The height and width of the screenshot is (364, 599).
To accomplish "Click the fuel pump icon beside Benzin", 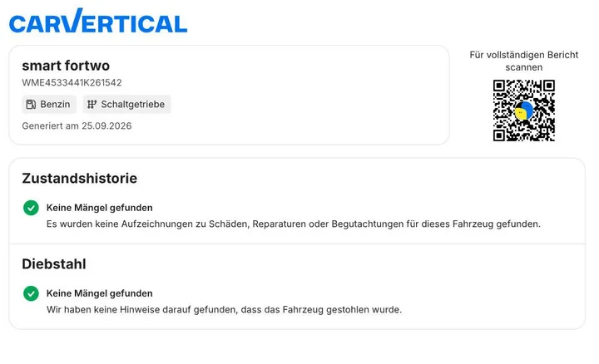I will (x=31, y=104).
